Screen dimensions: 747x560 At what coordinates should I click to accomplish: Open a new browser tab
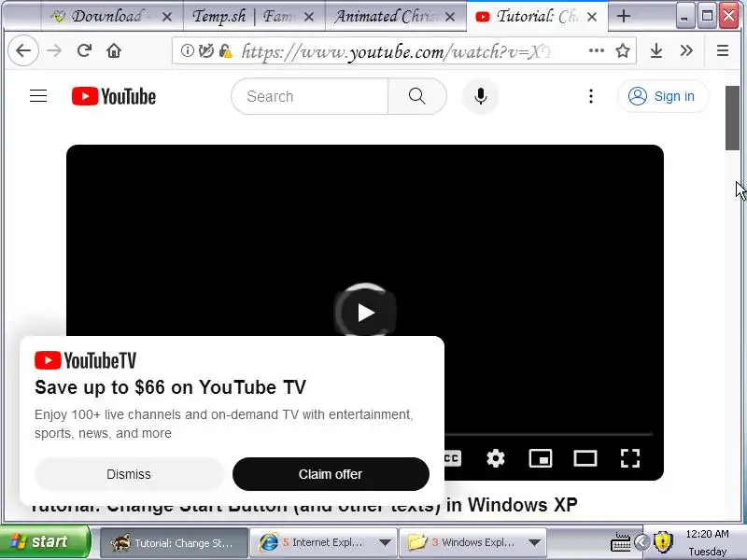click(x=623, y=16)
